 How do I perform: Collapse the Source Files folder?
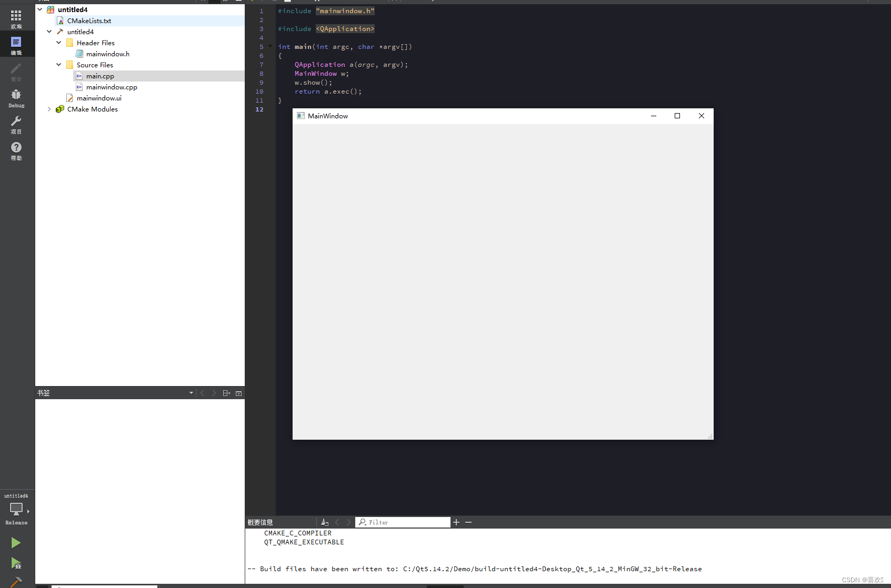(58, 64)
